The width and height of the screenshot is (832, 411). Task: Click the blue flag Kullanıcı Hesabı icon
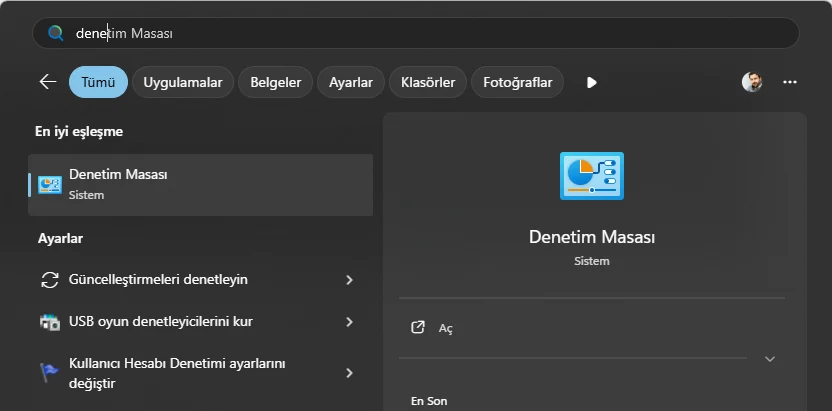[49, 373]
